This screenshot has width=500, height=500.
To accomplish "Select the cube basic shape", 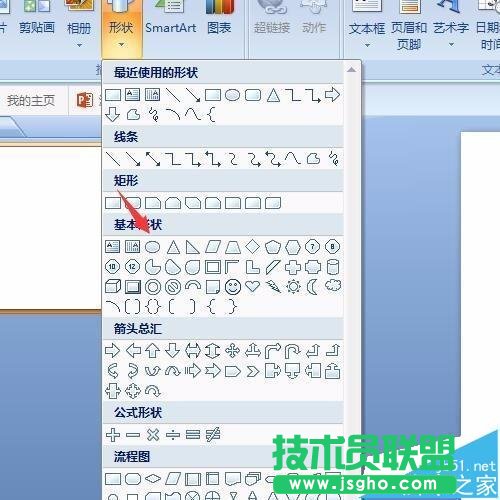I will pyautogui.click(x=113, y=287).
